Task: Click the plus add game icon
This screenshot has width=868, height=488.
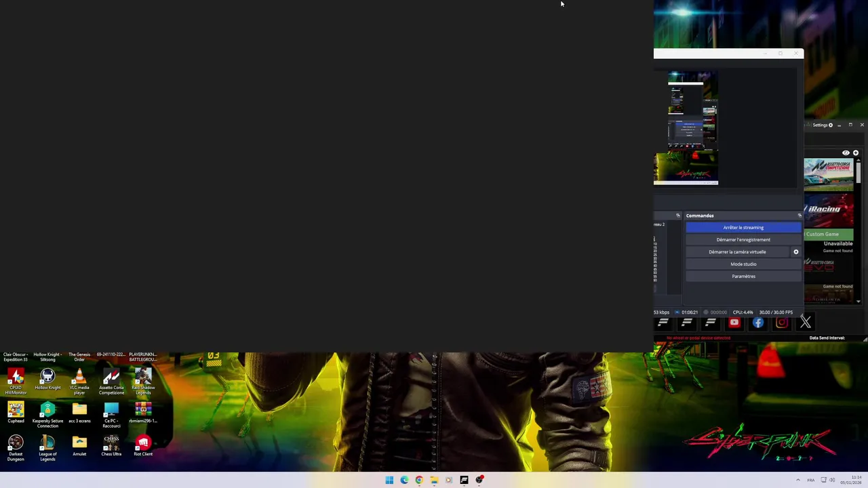Action: pos(856,153)
